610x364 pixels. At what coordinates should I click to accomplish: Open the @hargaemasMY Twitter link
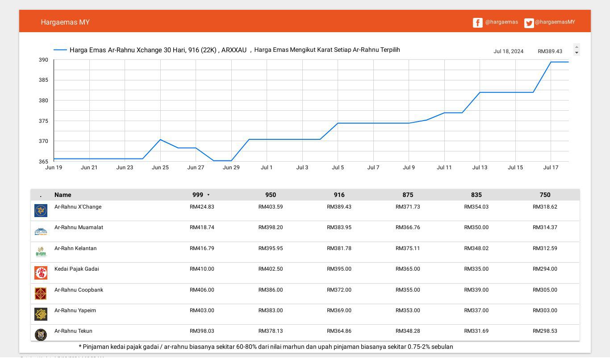click(555, 22)
